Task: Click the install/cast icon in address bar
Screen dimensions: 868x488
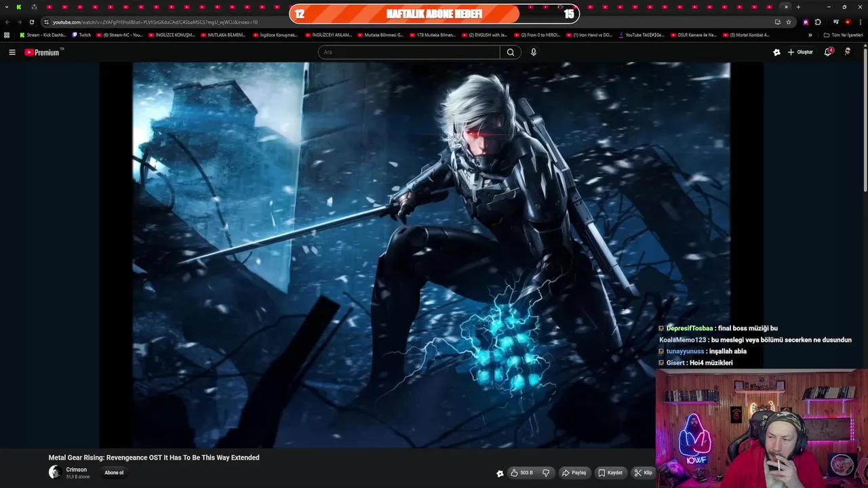Action: (777, 22)
